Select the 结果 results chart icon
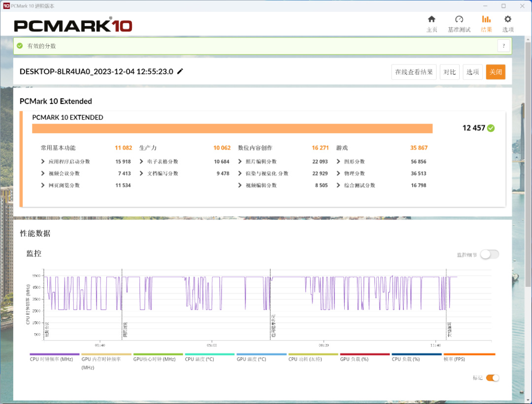532x404 pixels. 486,19
